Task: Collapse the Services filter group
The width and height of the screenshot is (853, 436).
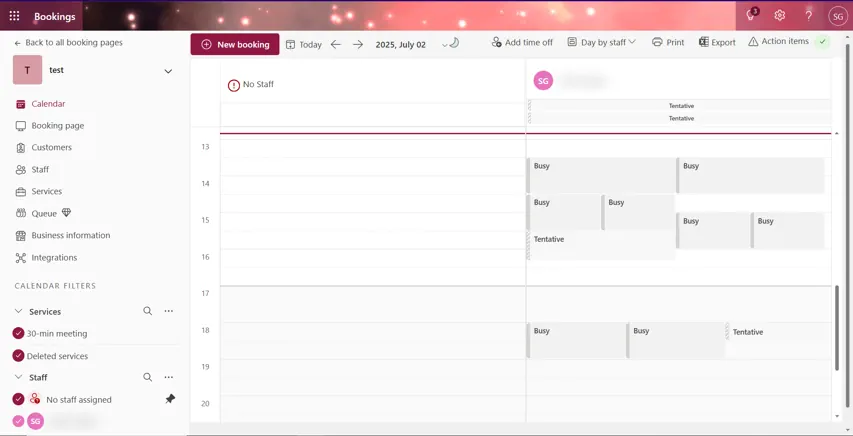Action: point(18,311)
